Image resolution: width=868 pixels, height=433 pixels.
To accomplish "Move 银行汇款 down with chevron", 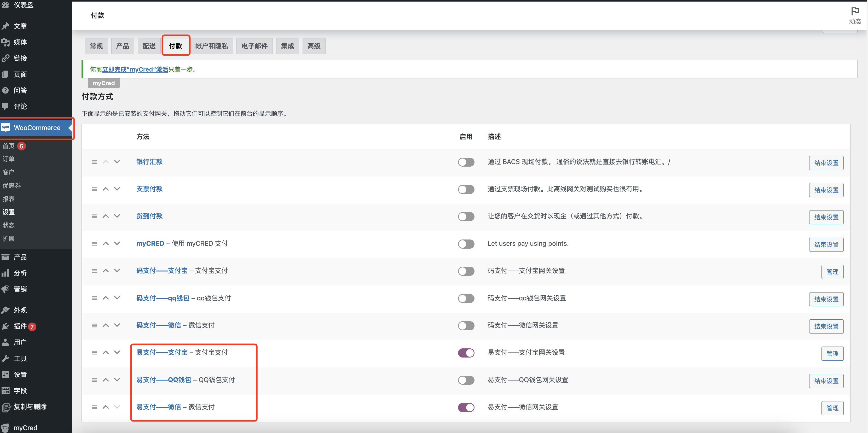I will click(117, 162).
